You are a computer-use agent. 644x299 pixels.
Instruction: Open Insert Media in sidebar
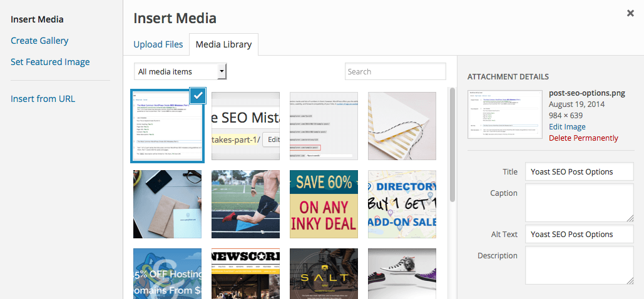[x=37, y=19]
